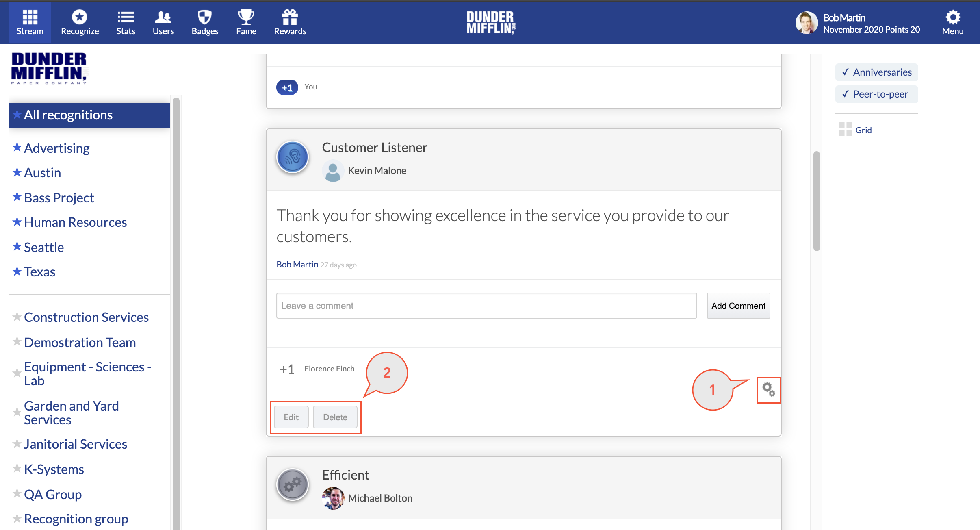This screenshot has height=530, width=980.
Task: Click Kevin Malone's avatar icon
Action: point(333,171)
